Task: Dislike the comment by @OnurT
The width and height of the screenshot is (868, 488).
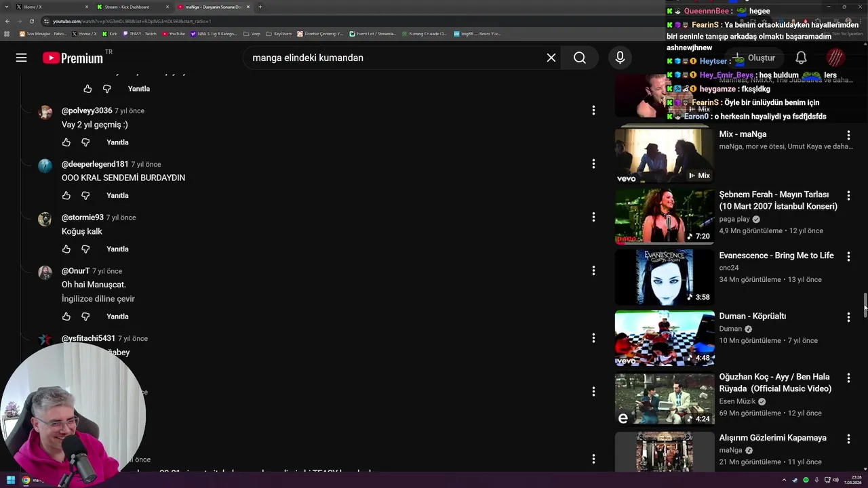Action: (85, 317)
